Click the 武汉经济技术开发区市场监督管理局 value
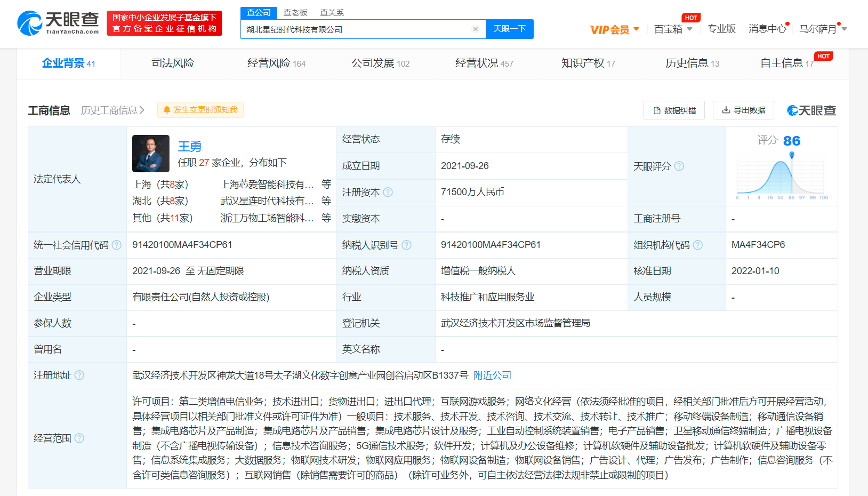This screenshot has height=496, width=868. coord(516,323)
